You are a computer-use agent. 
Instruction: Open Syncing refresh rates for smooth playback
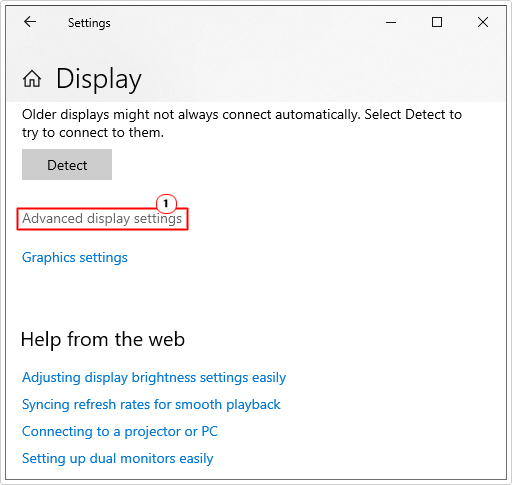[151, 405]
